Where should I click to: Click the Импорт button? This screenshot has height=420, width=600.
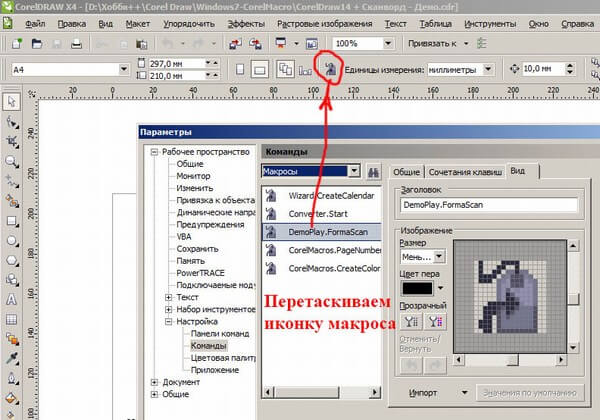click(x=423, y=393)
